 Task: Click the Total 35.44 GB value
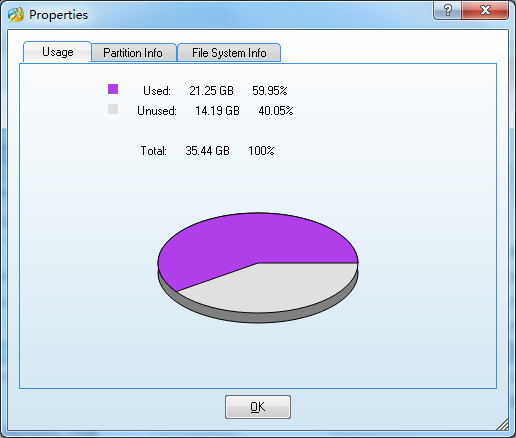point(207,151)
